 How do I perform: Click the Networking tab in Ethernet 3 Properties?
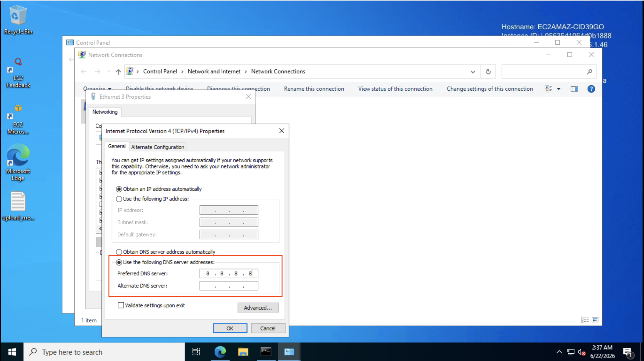point(105,112)
